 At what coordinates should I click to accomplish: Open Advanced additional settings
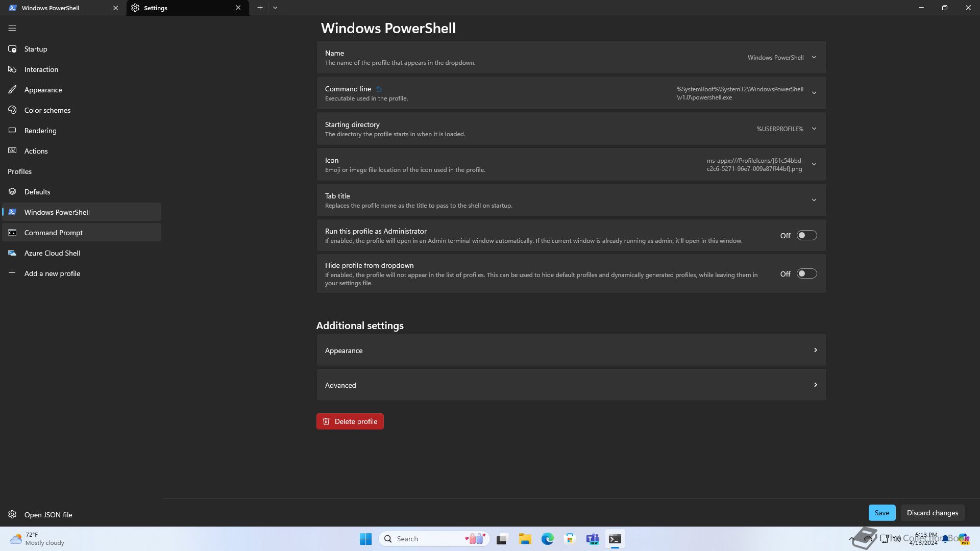coord(571,385)
